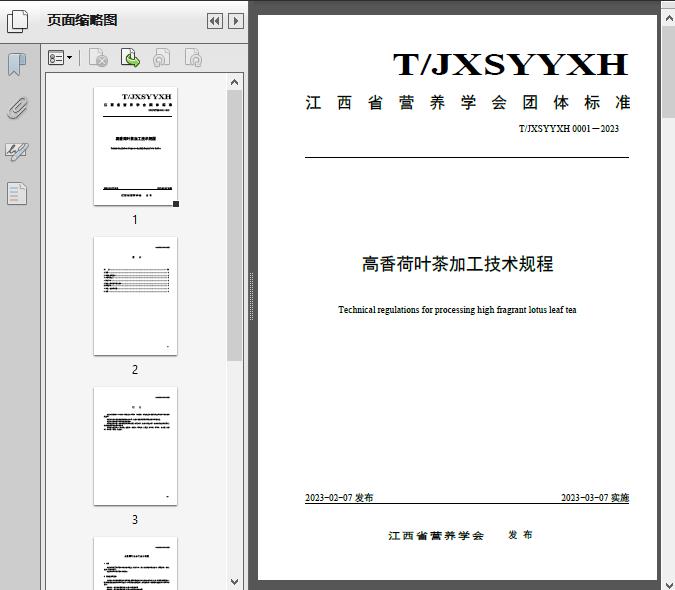Select page 2 thumbnail
This screenshot has width=675, height=590.
click(x=135, y=296)
